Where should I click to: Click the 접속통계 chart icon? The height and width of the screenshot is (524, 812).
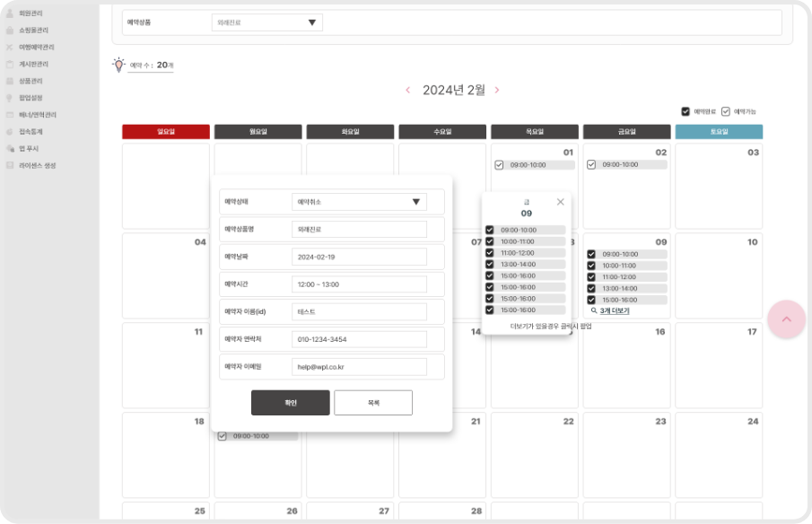point(10,131)
